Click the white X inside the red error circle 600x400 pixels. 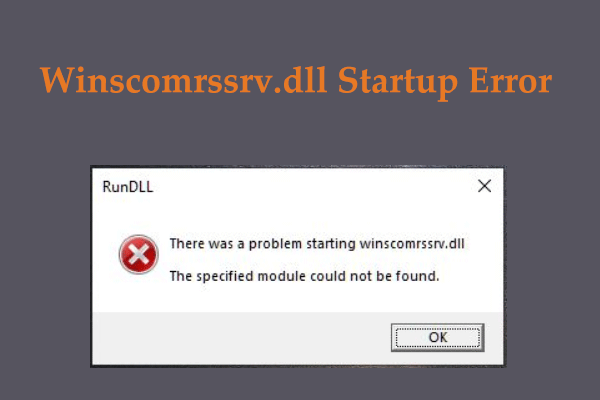pyautogui.click(x=139, y=255)
